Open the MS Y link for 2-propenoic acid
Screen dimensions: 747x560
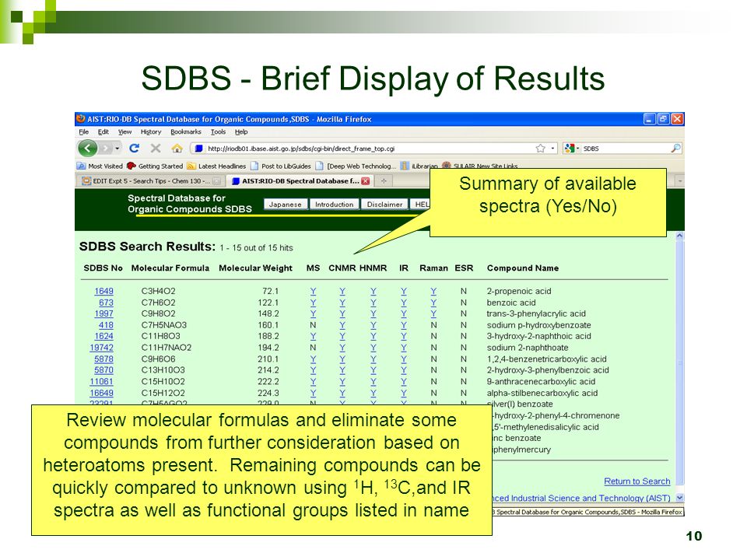point(313,291)
